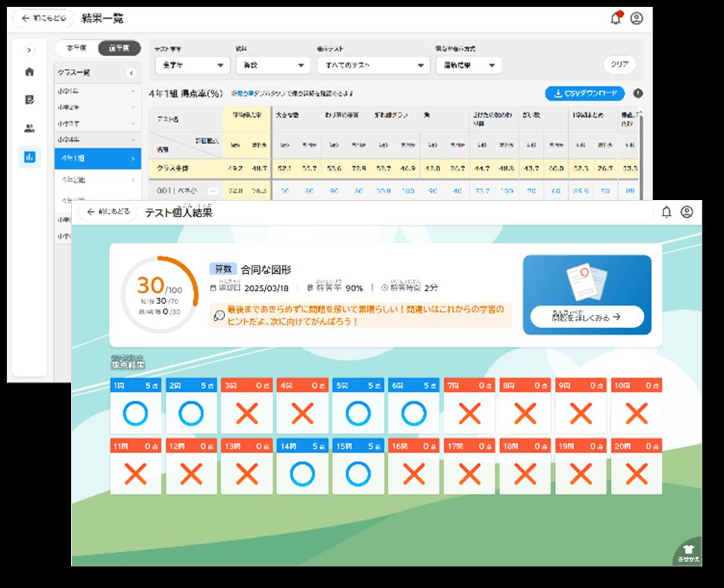The height and width of the screenshot is (588, 724).
Task: Open the question 14 result tile
Action: coord(302,467)
